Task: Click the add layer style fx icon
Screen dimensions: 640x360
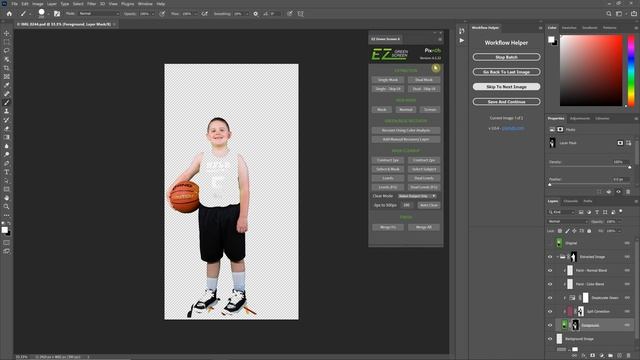Action: (x=584, y=356)
